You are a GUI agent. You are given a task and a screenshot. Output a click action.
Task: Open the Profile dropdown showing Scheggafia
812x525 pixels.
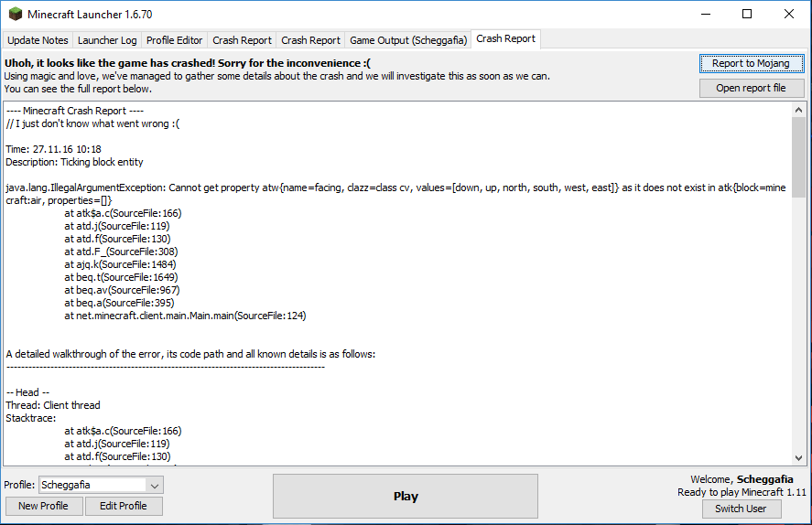click(101, 485)
